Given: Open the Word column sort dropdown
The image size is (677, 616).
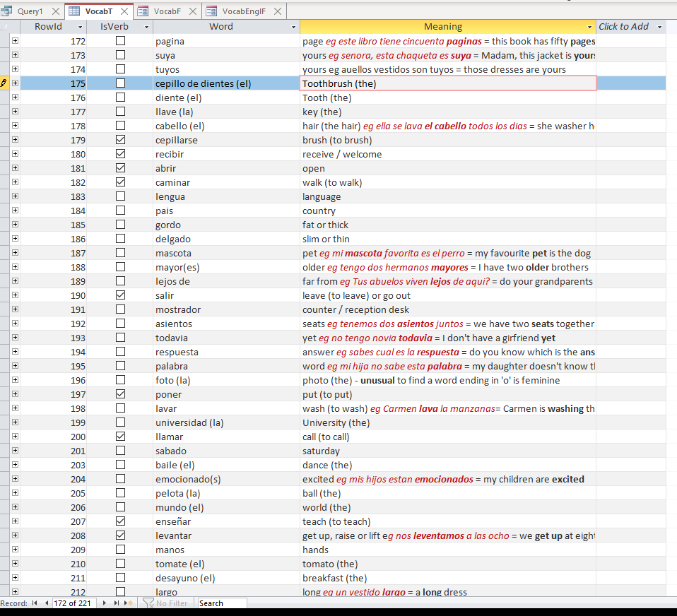Looking at the screenshot, I should click(293, 27).
